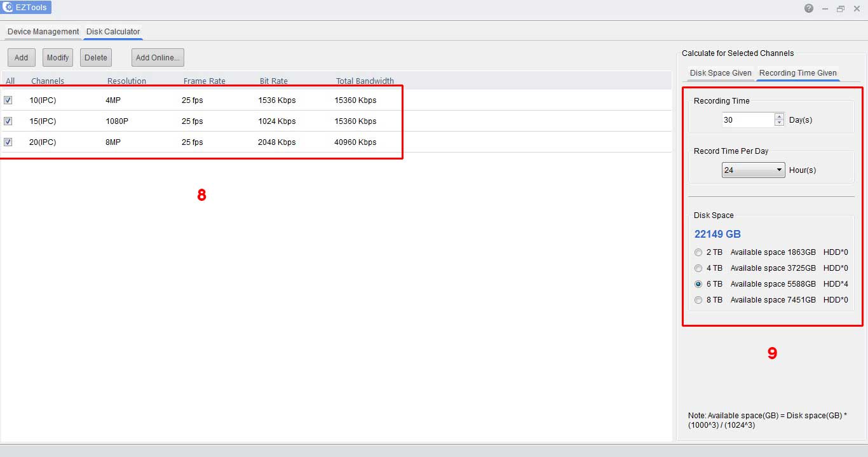The image size is (868, 457).
Task: Click the help question mark icon
Action: click(x=808, y=8)
